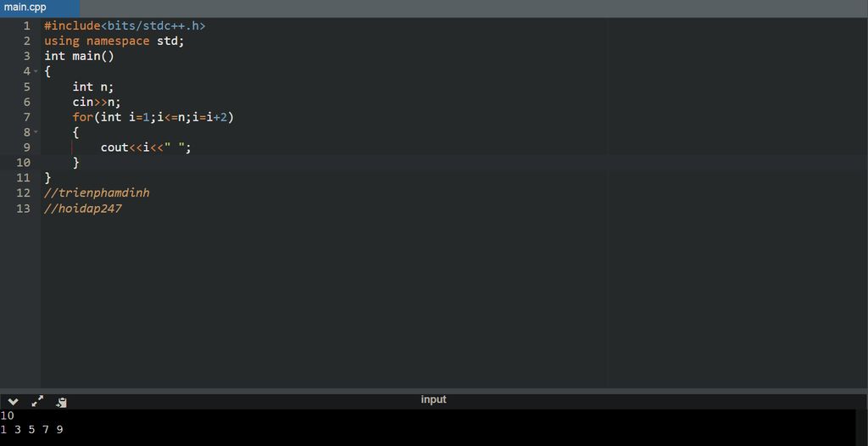Click line number 7 in the gutter

point(26,117)
